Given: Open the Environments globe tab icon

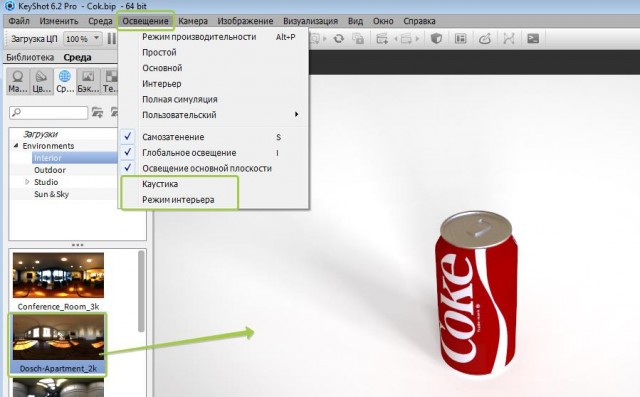Looking at the screenshot, I should pyautogui.click(x=64, y=81).
